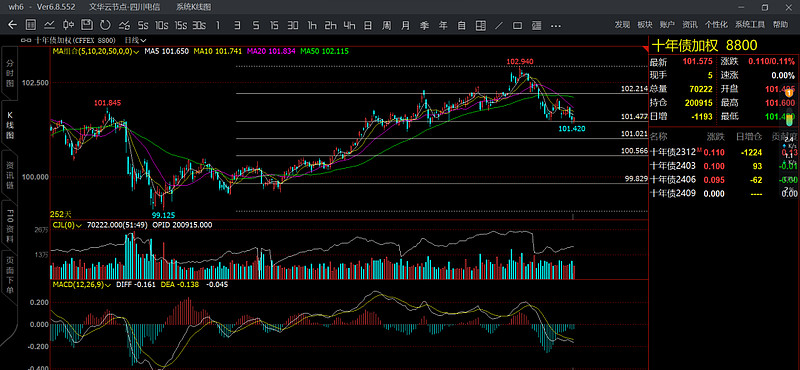The image size is (800, 370).
Task: Open the F10资料 side tab
Action: pos(9,227)
